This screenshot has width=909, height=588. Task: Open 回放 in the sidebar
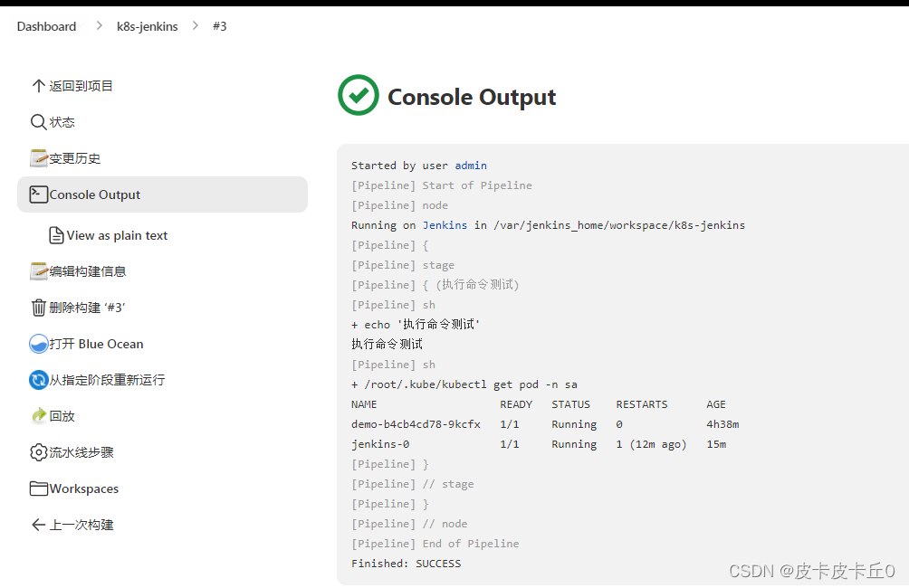point(62,416)
